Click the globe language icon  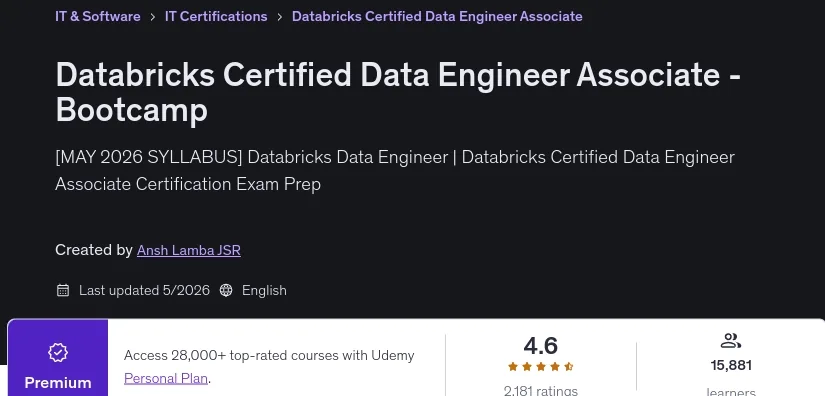tap(226, 290)
